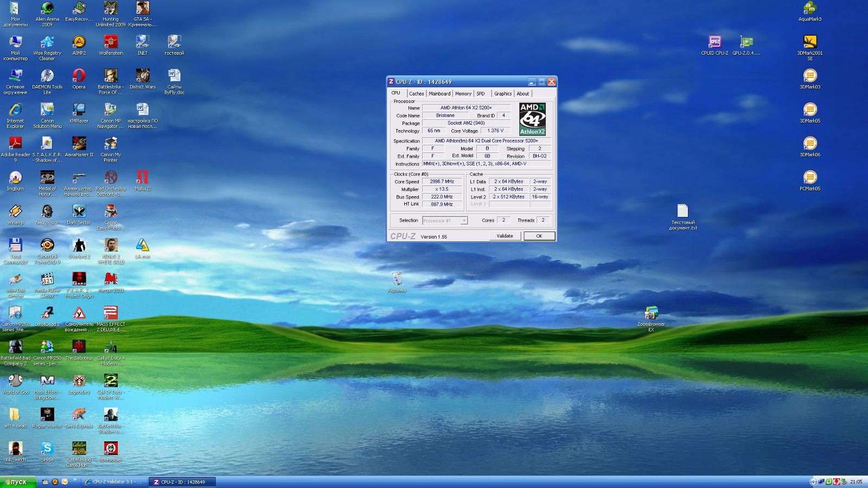
Task: Select the 3DMark2001 SE desktop icon
Action: (810, 48)
